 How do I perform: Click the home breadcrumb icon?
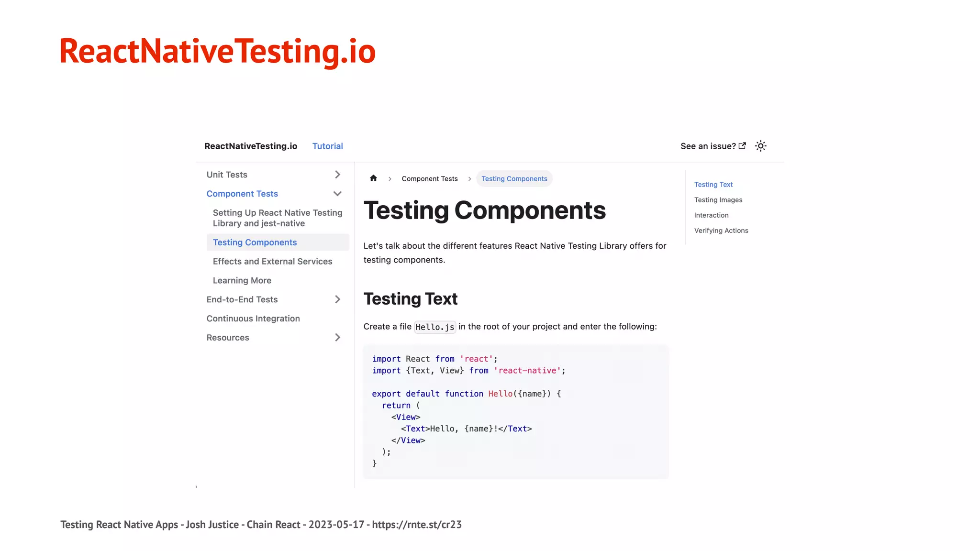[x=373, y=178]
